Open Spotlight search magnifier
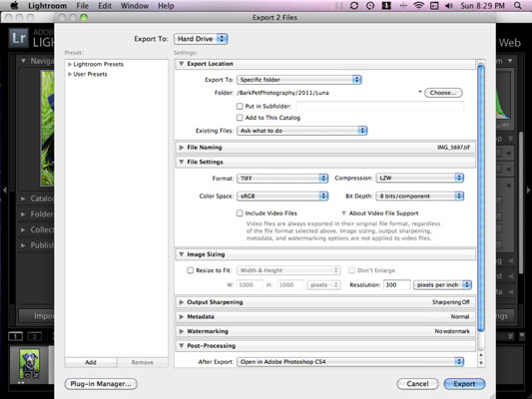This screenshot has height=399, width=532. click(517, 5)
